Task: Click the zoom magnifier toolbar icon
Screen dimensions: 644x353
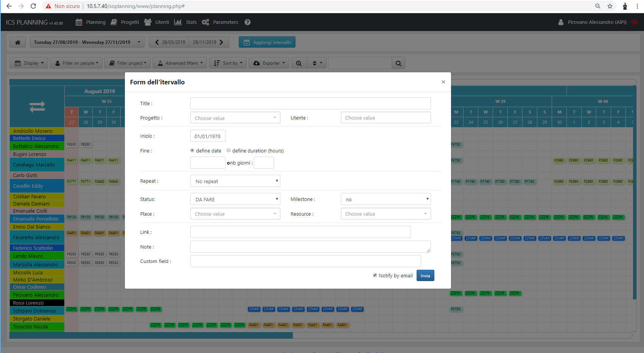Action: 299,63
